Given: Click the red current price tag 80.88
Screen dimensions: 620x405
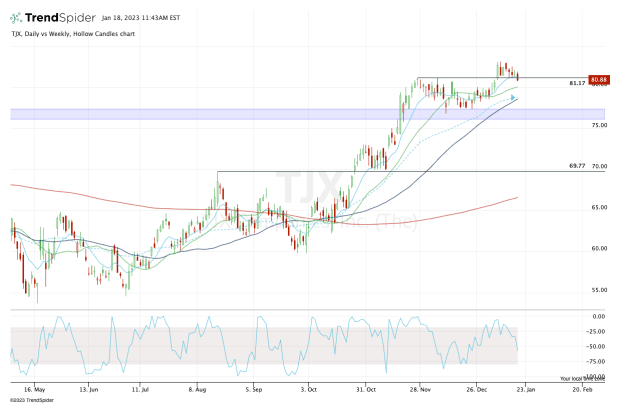Looking at the screenshot, I should click(599, 80).
